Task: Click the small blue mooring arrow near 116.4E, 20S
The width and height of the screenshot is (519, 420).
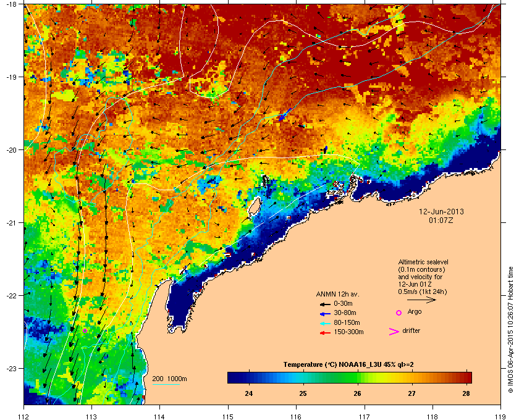Action: [326, 149]
